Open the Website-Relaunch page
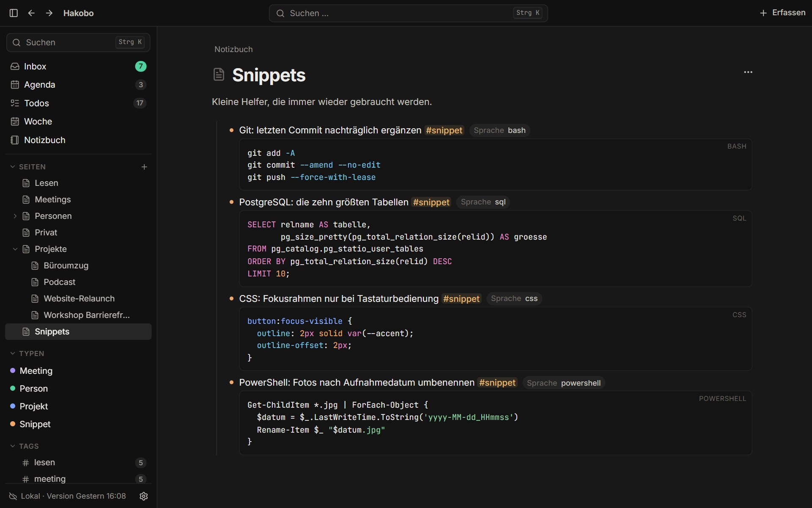This screenshot has width=812, height=508. [78, 298]
